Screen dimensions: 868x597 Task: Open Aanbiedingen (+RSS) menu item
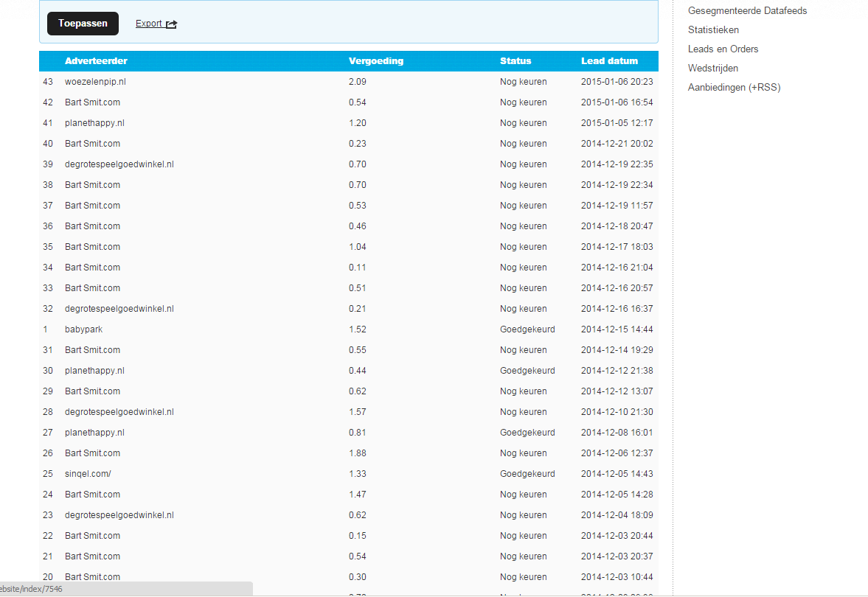click(x=734, y=88)
